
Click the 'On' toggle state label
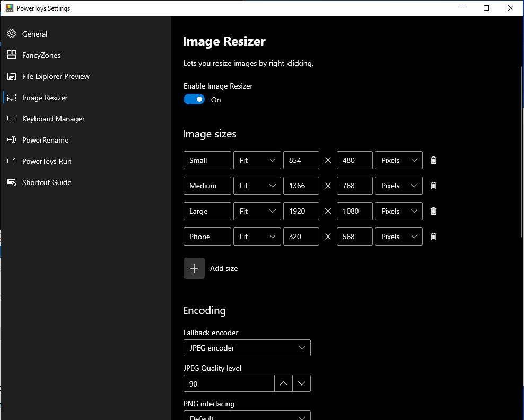click(x=216, y=100)
